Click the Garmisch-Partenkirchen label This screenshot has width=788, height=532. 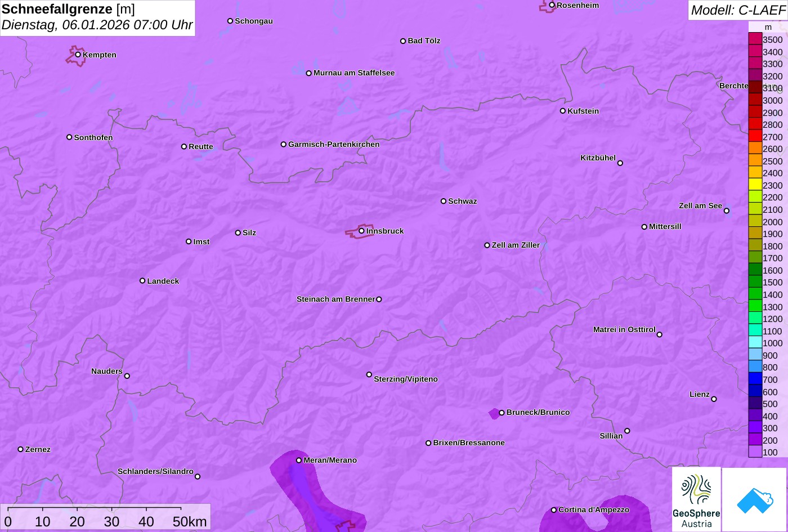click(334, 144)
